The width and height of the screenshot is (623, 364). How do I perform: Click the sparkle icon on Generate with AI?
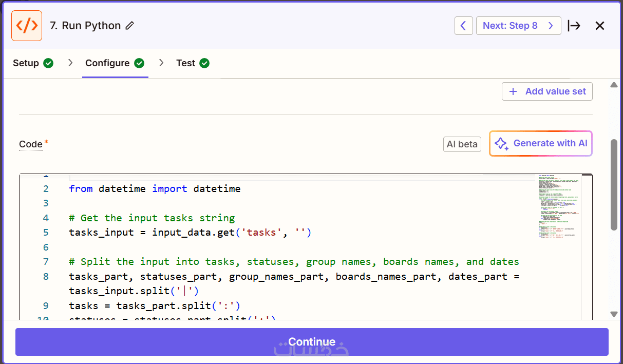point(501,144)
